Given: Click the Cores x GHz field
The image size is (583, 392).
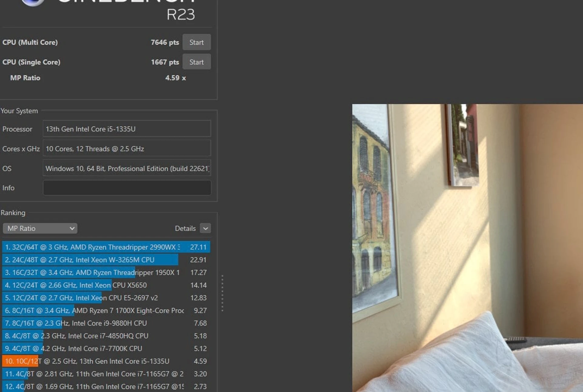Looking at the screenshot, I should pos(127,149).
